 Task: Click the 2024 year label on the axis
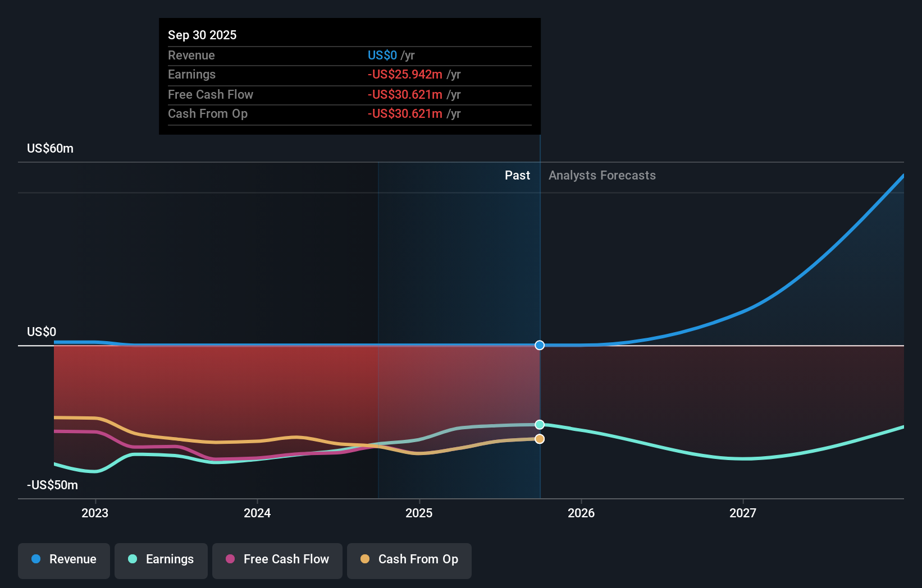click(x=257, y=512)
